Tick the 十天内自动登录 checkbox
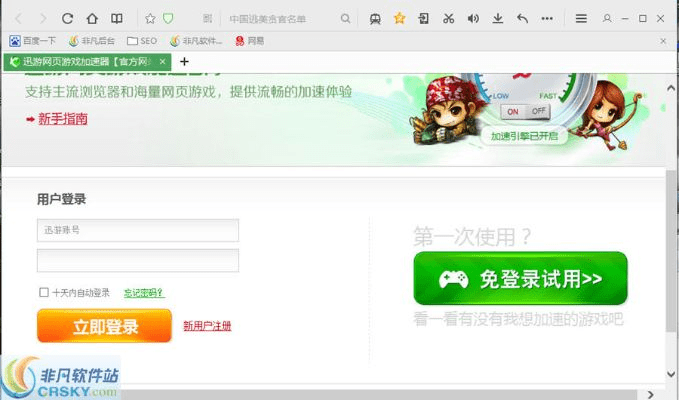 (44, 293)
